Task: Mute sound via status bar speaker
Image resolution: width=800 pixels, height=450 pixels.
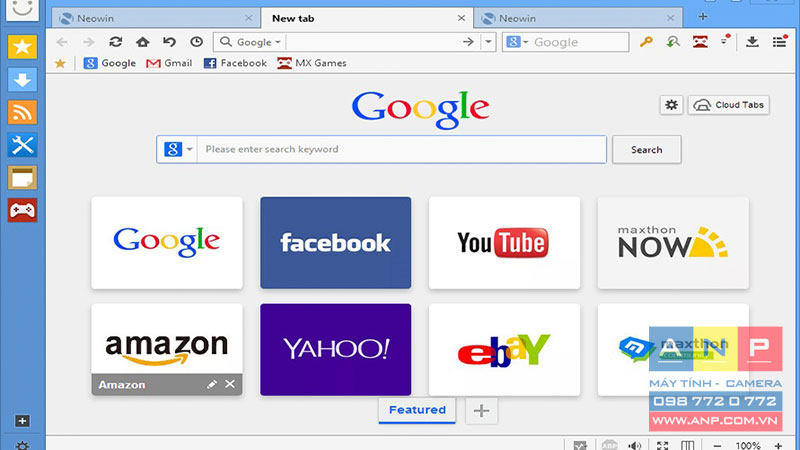Action: [635, 445]
